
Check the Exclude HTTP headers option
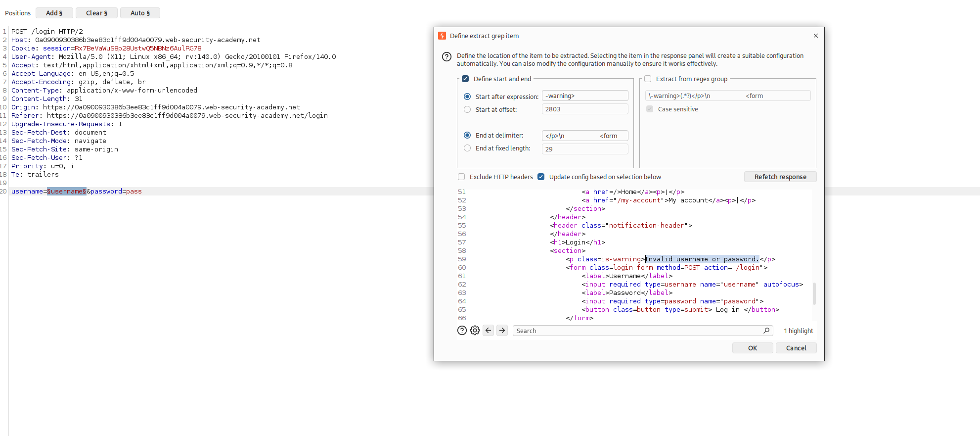[461, 177]
